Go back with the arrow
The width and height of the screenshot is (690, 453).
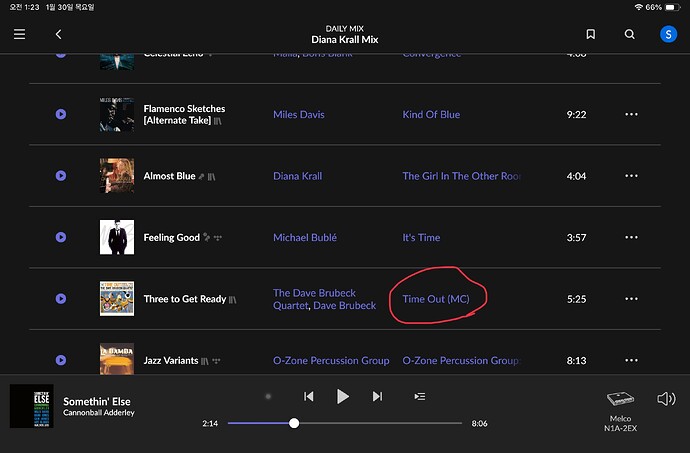tap(59, 34)
